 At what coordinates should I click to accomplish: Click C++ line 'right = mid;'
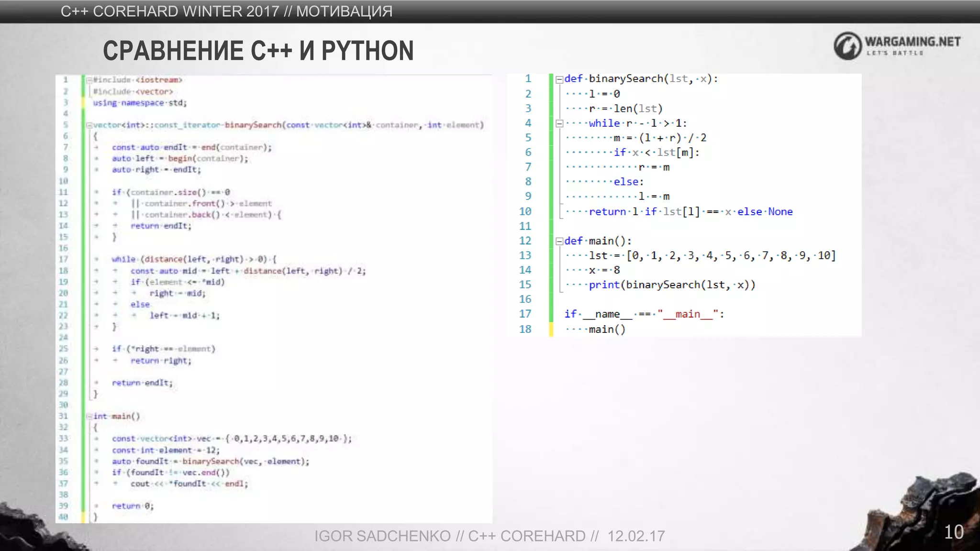coord(178,293)
